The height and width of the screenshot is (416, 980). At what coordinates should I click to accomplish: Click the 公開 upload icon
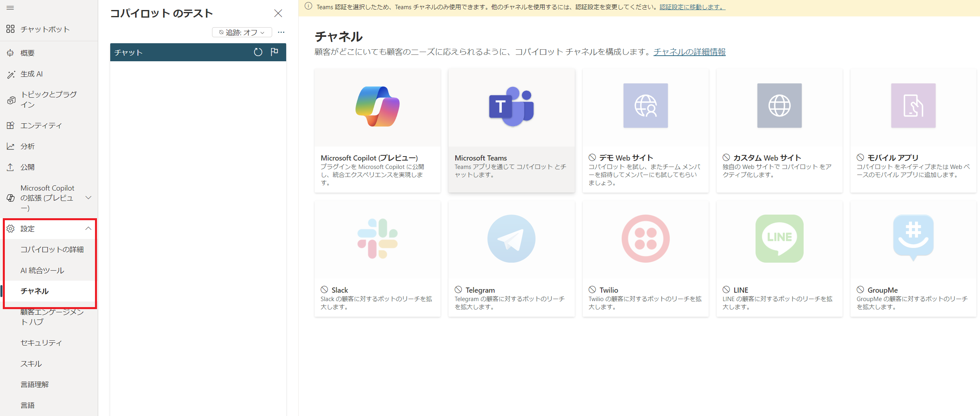(10, 167)
